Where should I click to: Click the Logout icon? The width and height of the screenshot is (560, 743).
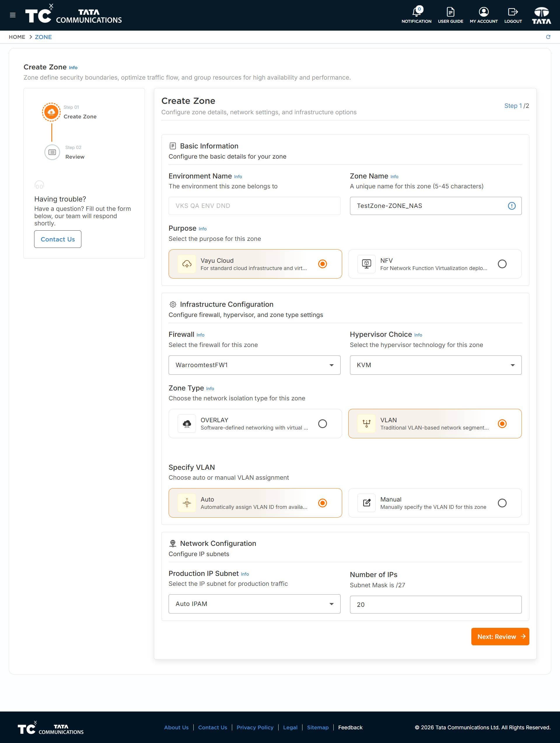(513, 12)
